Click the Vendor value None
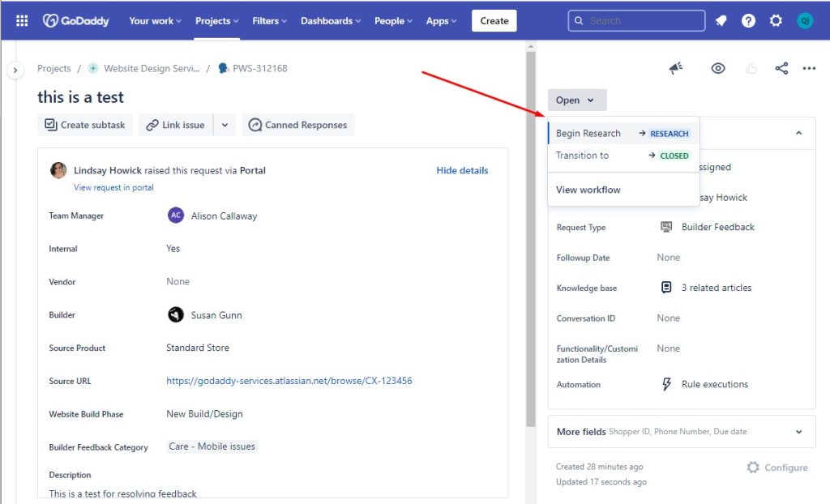Viewport: 830px width, 504px height. coord(178,282)
